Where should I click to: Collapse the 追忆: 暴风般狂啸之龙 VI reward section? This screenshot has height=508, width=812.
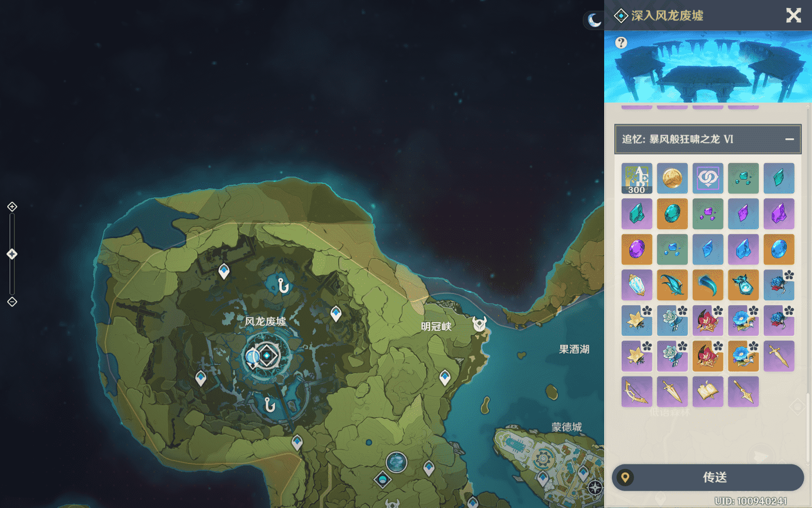(x=790, y=139)
